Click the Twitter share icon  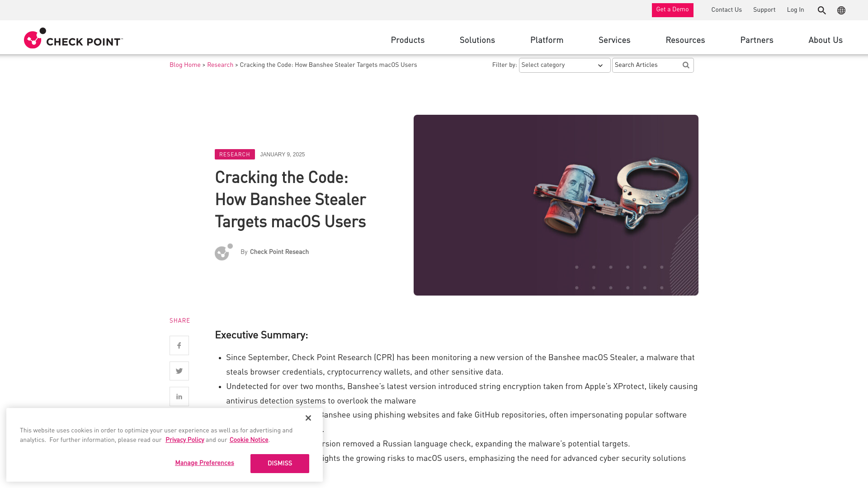pos(179,371)
